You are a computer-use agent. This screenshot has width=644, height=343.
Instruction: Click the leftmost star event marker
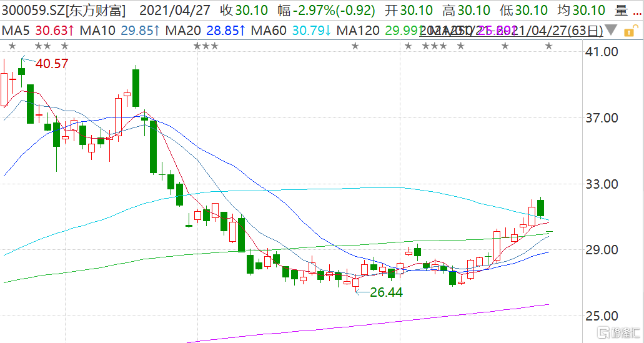coord(12,46)
